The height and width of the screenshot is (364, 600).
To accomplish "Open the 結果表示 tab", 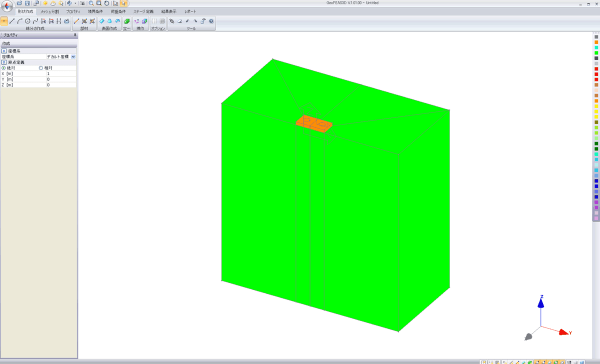I will coord(169,11).
